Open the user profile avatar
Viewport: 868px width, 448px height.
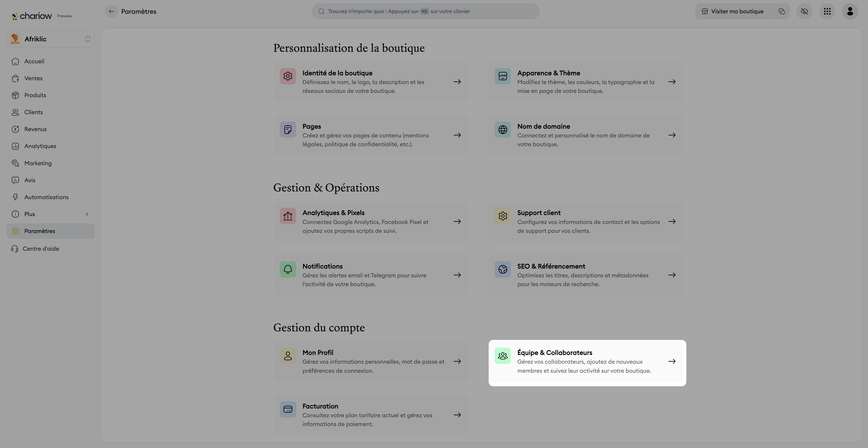tap(850, 12)
